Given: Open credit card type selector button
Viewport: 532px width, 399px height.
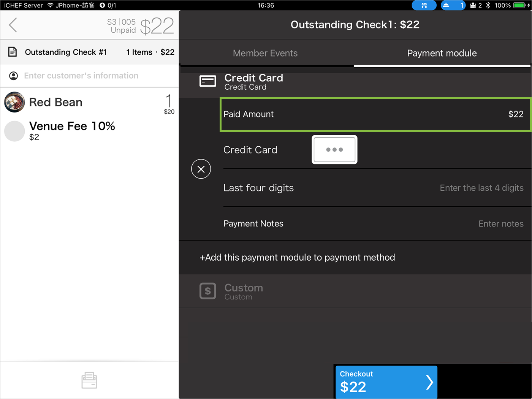Looking at the screenshot, I should point(334,150).
